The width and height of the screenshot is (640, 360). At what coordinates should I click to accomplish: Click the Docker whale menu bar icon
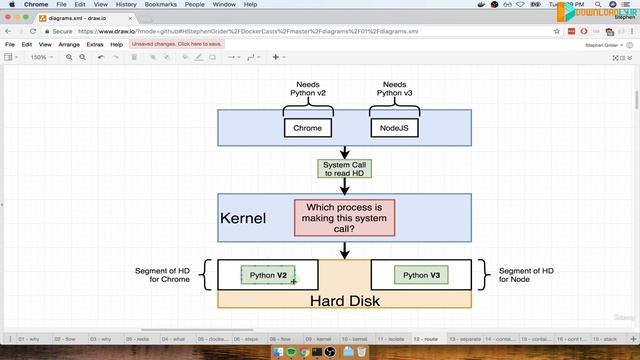point(481,4)
